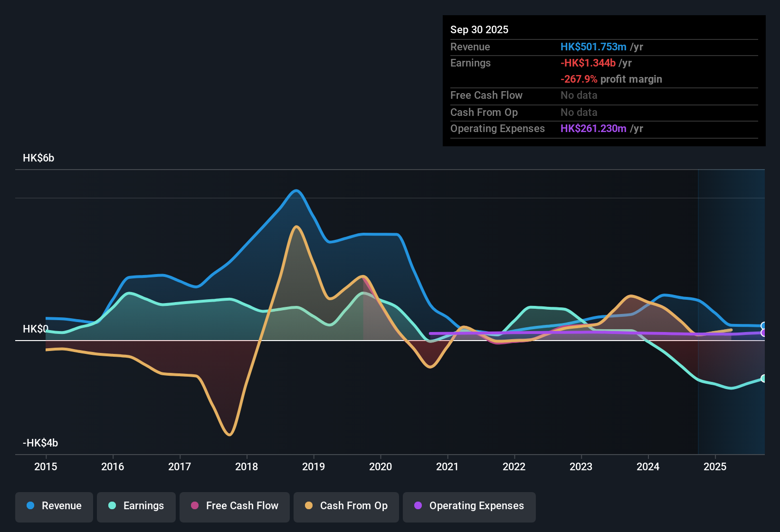Open the Sep 30 2025 date selector
The image size is (780, 532).
click(x=479, y=29)
